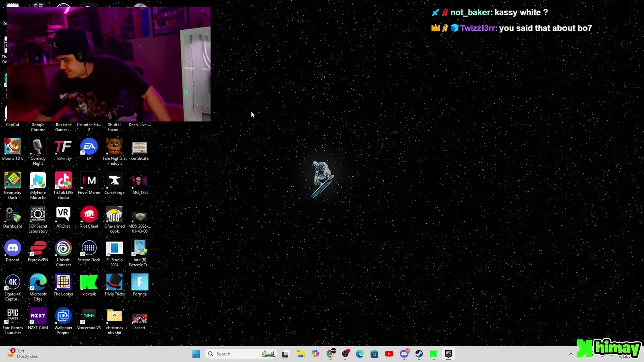The width and height of the screenshot is (644, 362).
Task: Click the Rockstar Games label
Action: tap(63, 127)
